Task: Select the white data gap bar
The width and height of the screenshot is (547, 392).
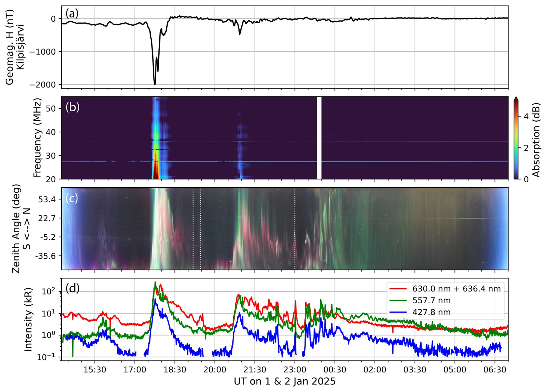Action: click(319, 138)
